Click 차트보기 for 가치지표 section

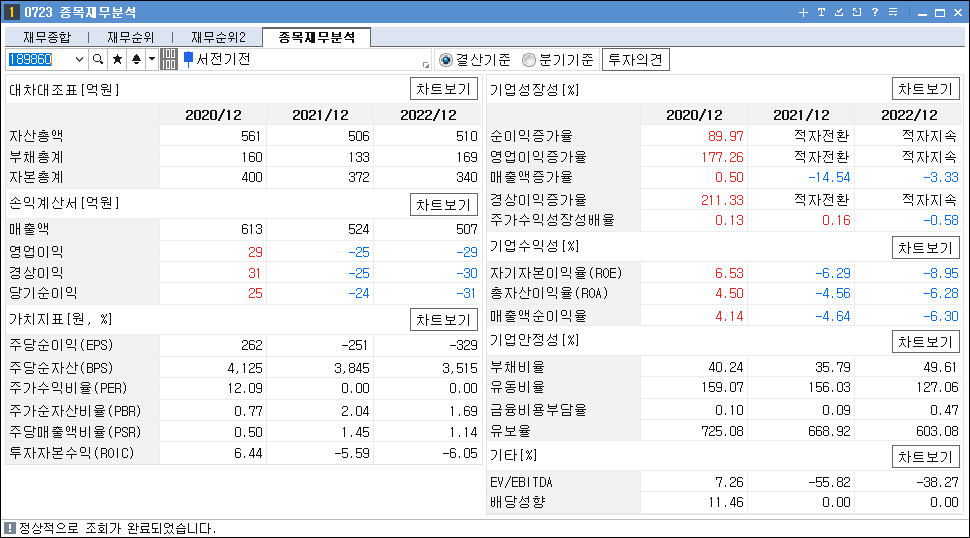pyautogui.click(x=444, y=320)
